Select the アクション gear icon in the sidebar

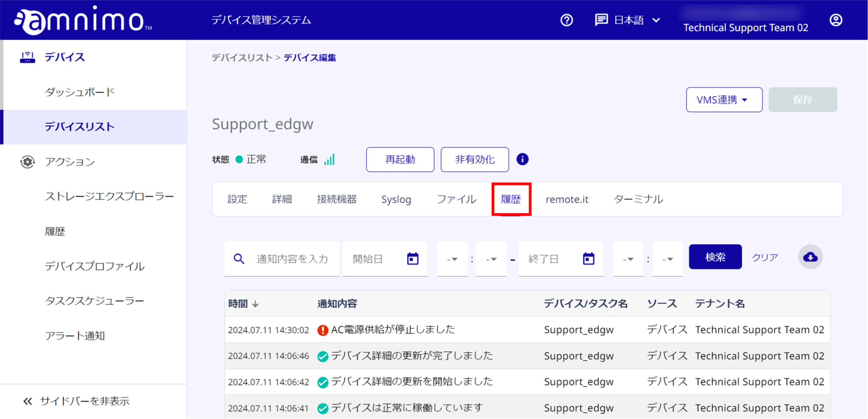point(27,162)
